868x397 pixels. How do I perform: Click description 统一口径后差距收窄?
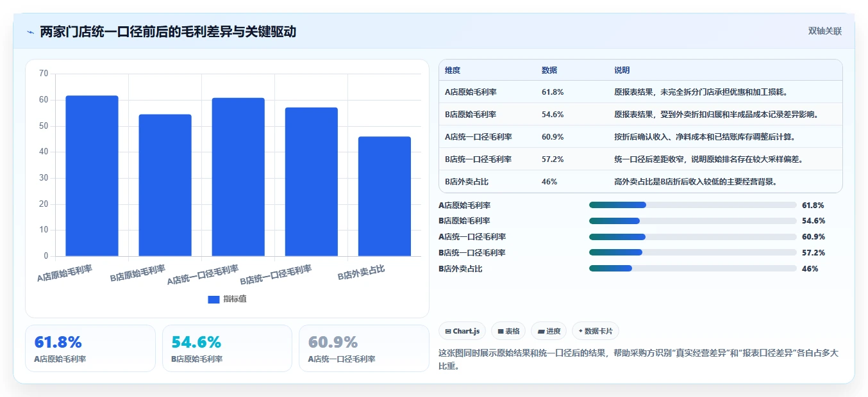(x=708, y=159)
